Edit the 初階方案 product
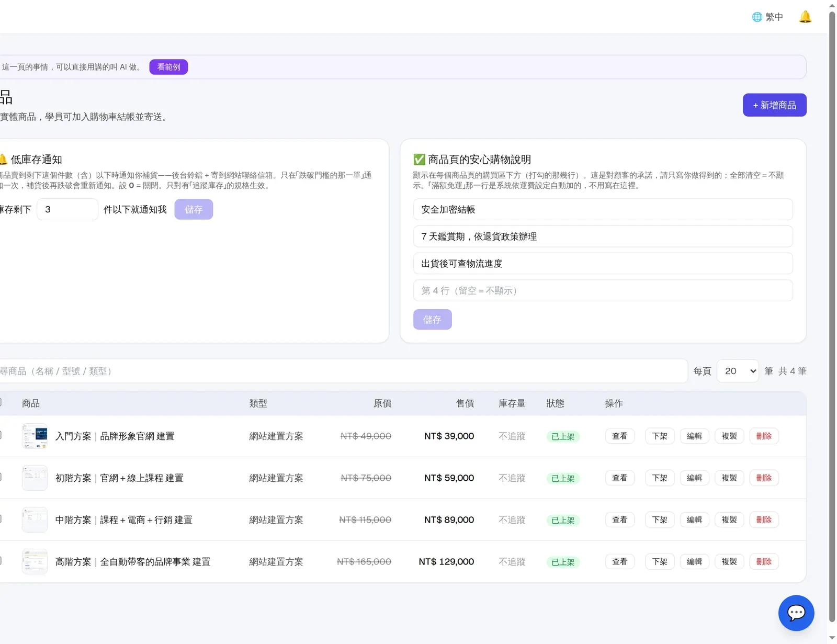This screenshot has width=837, height=644. (x=694, y=478)
